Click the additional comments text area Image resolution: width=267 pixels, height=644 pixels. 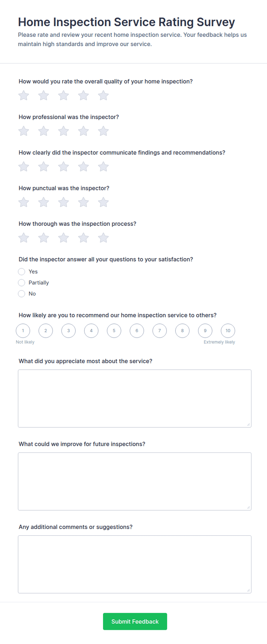(135, 565)
